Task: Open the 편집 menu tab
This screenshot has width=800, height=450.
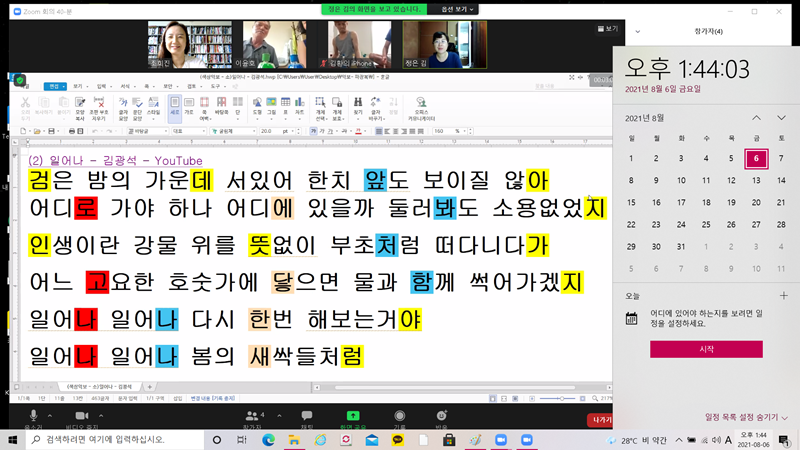Action: click(55, 86)
